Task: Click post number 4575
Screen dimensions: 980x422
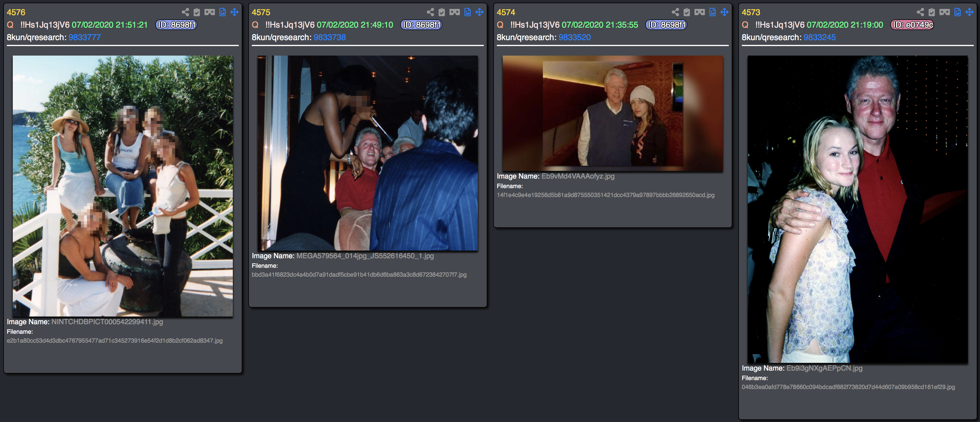Action: [261, 12]
